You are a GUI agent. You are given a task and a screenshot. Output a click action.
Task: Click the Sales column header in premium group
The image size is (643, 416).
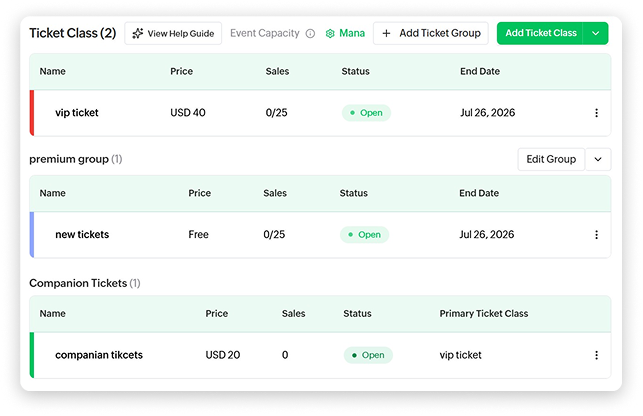click(275, 193)
